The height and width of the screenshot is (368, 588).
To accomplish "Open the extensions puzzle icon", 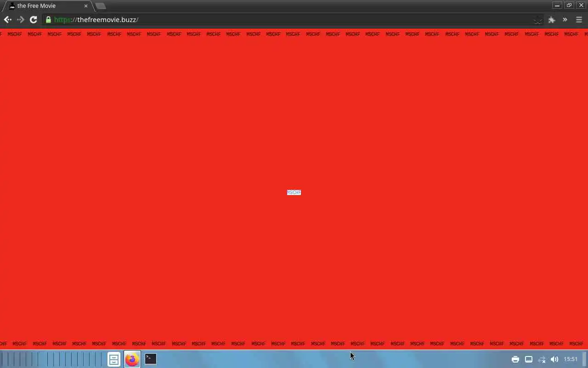I will click(552, 20).
